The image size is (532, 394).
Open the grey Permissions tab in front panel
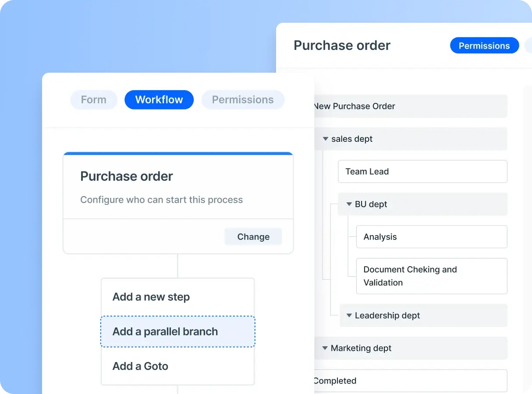[243, 100]
